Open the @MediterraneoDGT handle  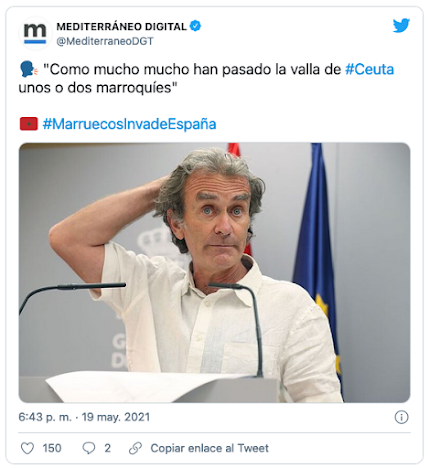click(105, 41)
